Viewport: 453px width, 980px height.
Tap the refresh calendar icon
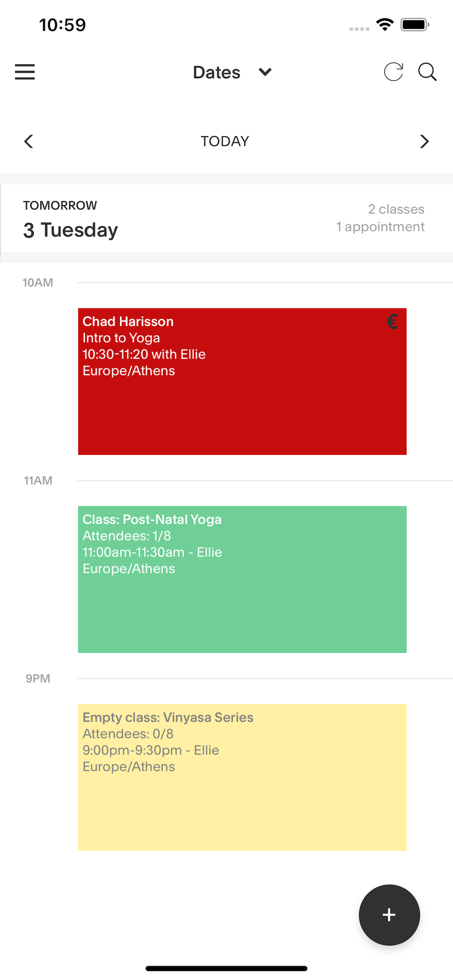pos(393,72)
